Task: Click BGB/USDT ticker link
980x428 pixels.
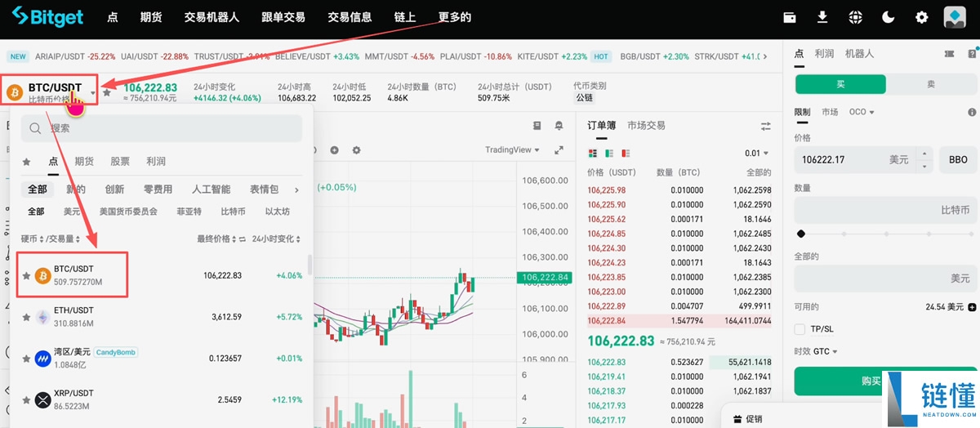Action: point(655,57)
